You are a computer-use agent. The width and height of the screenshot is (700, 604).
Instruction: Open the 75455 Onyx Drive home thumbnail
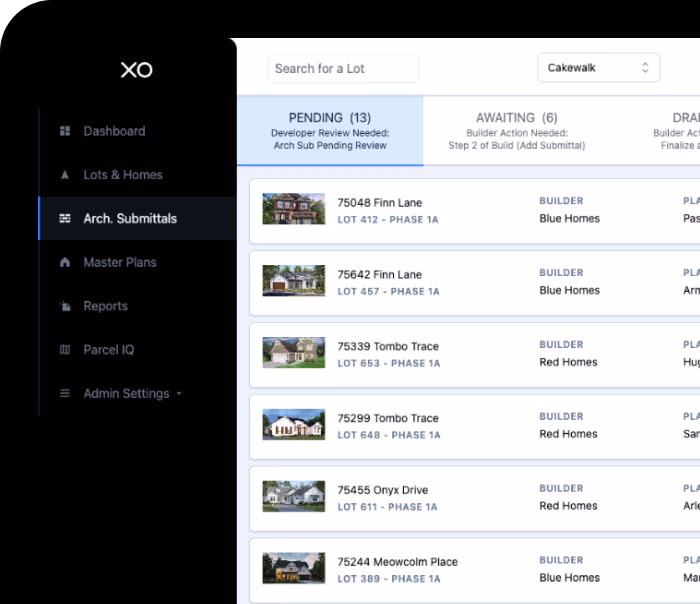pos(294,496)
